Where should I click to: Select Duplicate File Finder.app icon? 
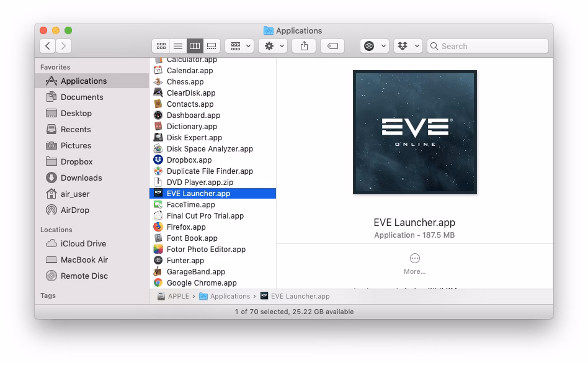[x=158, y=171]
